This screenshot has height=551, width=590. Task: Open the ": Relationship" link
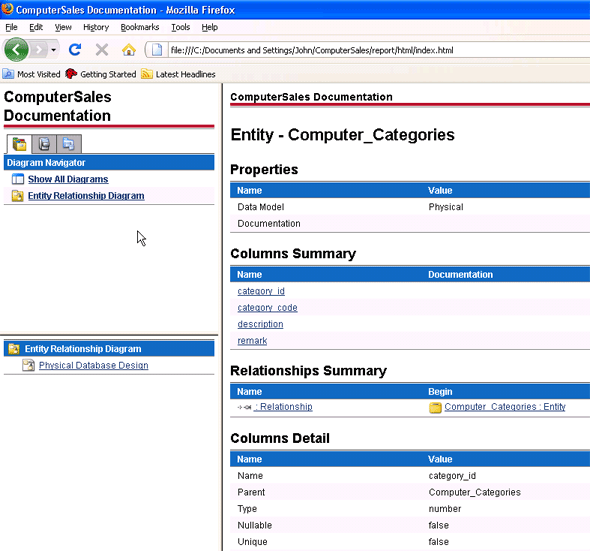tap(283, 407)
